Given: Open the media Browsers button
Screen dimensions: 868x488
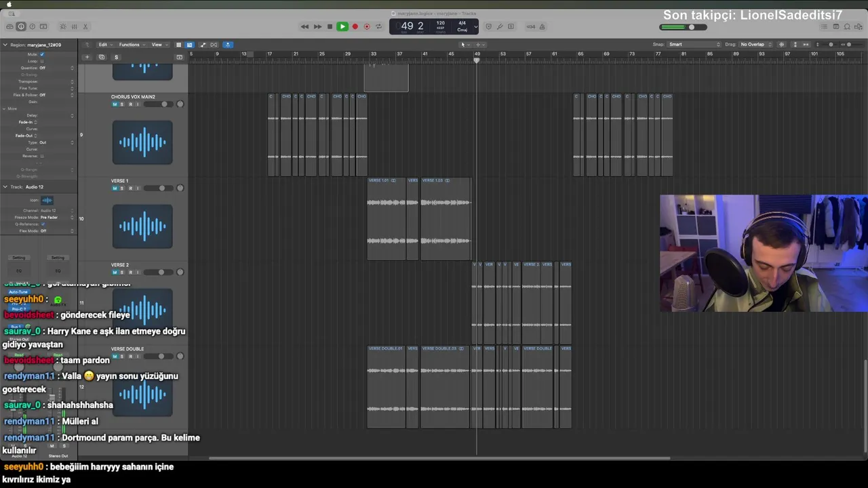Looking at the screenshot, I should 859,26.
